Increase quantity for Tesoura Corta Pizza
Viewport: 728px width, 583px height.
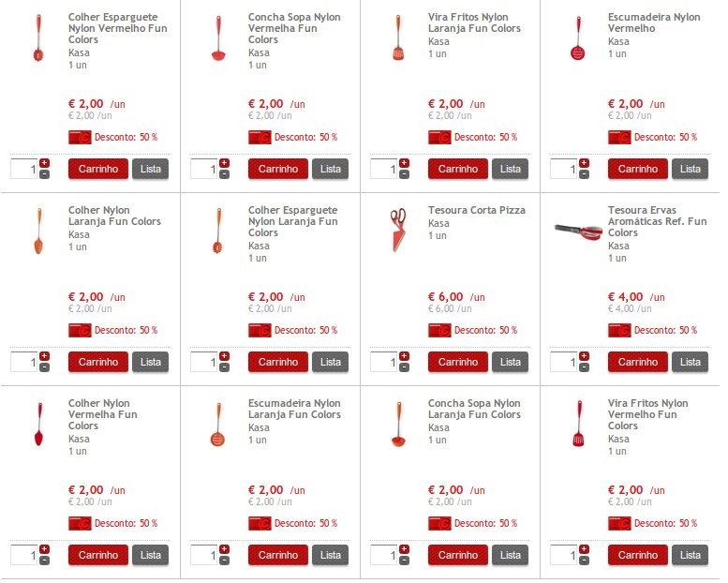404,356
